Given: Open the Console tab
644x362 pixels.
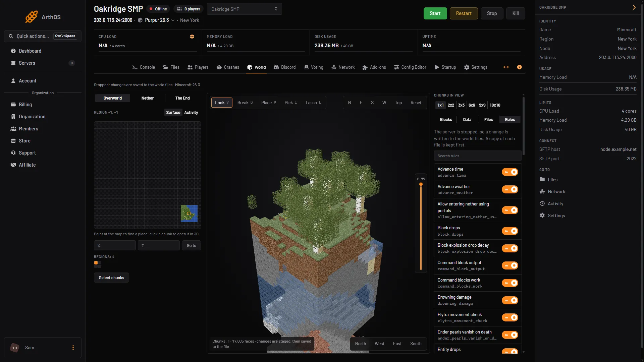Looking at the screenshot, I should coord(144,67).
